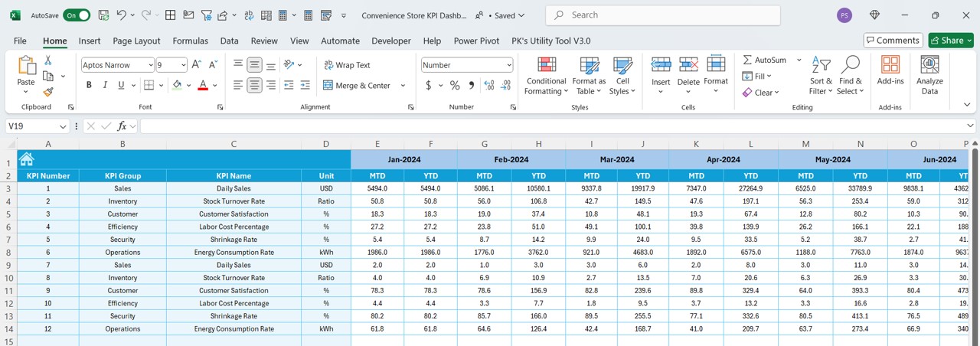Click the Cut scissors icon
Screen dimensions: 980x346
[48, 60]
